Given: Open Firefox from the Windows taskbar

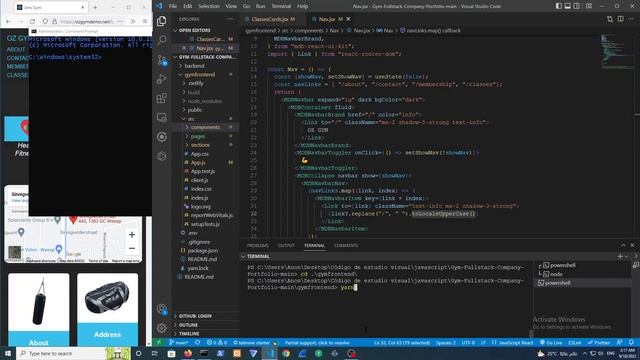Looking at the screenshot, I should tap(188, 353).
